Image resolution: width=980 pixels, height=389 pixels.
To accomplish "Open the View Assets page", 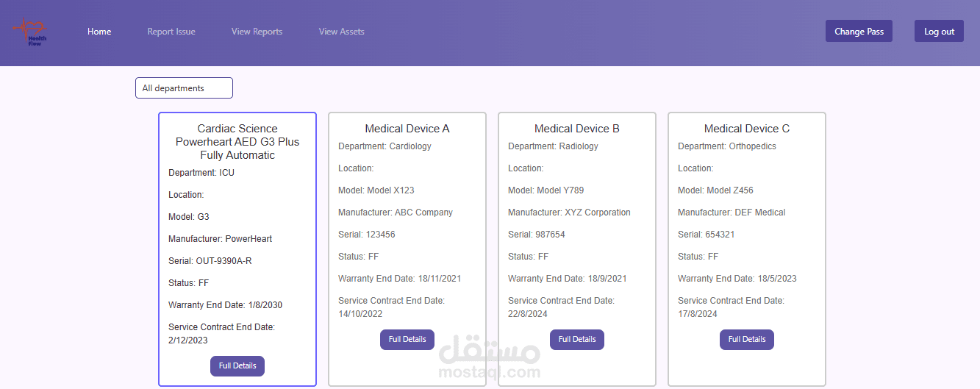I will click(x=341, y=32).
